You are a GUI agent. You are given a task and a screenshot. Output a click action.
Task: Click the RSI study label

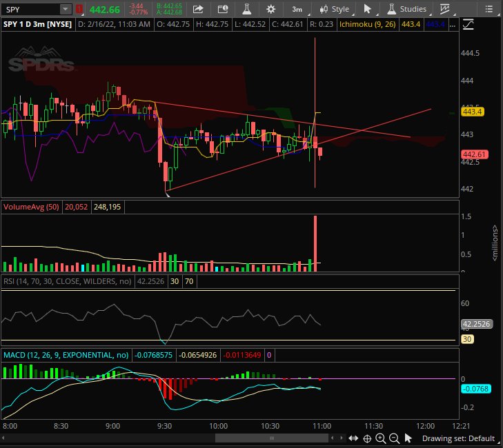[x=68, y=281]
